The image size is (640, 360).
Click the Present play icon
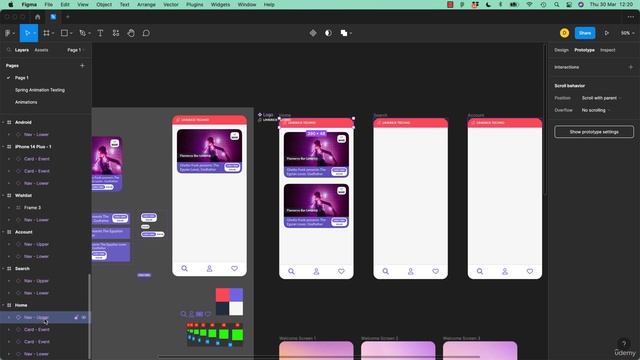click(x=607, y=33)
